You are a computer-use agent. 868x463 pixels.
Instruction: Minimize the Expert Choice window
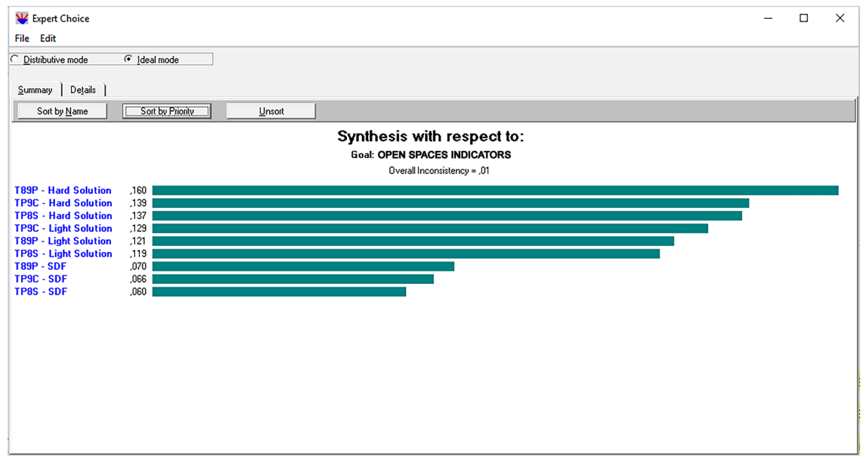click(x=768, y=18)
